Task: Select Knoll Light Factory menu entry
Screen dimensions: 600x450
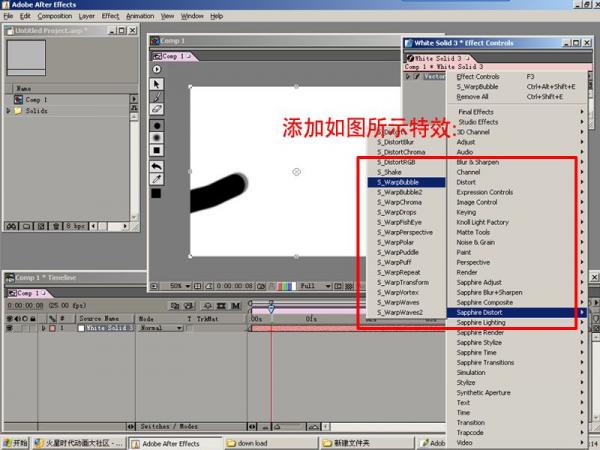Action: tap(517, 222)
